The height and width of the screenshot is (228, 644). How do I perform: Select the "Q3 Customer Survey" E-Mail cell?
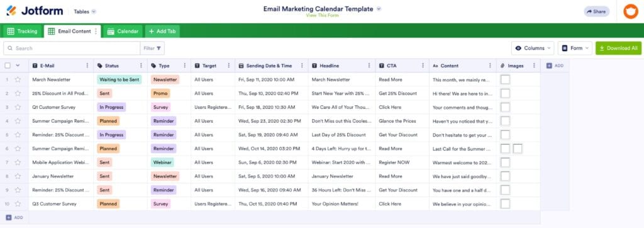(x=61, y=203)
